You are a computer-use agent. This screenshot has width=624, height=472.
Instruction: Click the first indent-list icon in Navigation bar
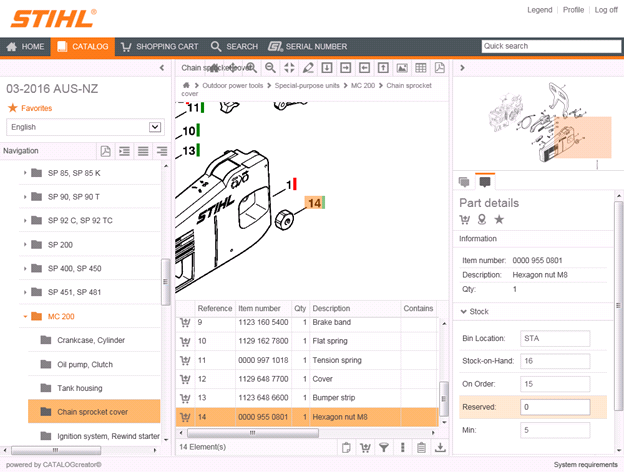point(124,151)
